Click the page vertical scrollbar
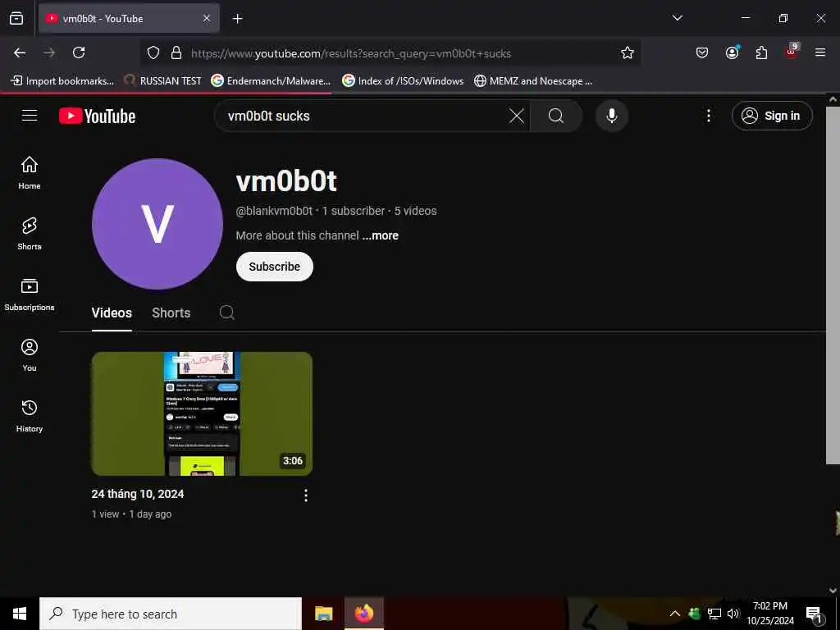 click(833, 285)
